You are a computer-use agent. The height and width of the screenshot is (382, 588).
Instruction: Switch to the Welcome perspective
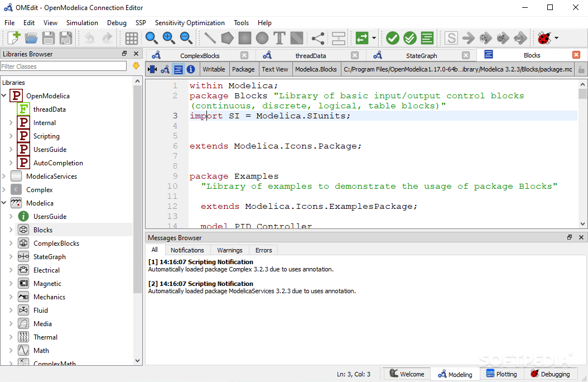[407, 374]
